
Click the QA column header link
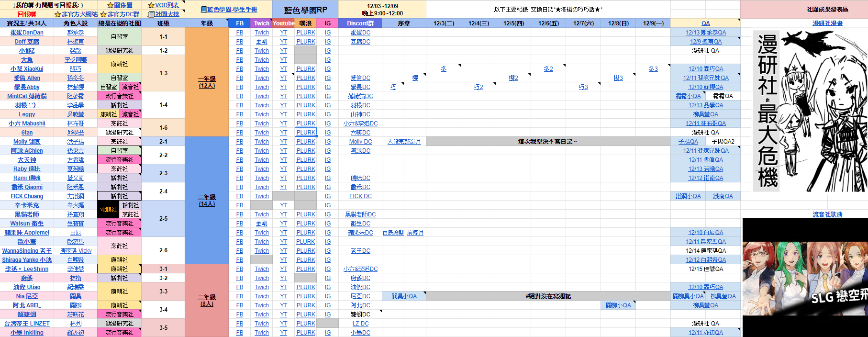coord(705,23)
